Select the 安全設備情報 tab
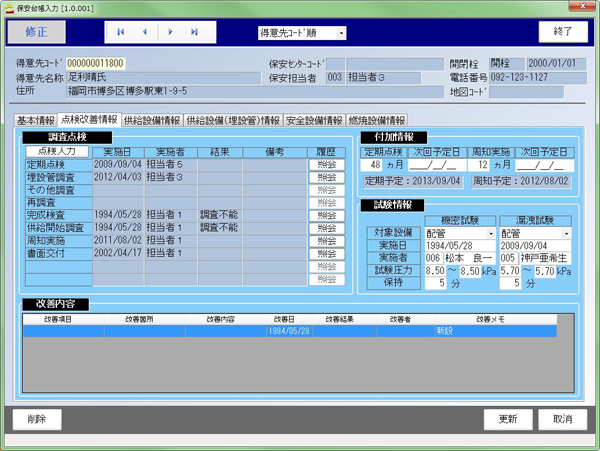This screenshot has width=600, height=451. [315, 120]
